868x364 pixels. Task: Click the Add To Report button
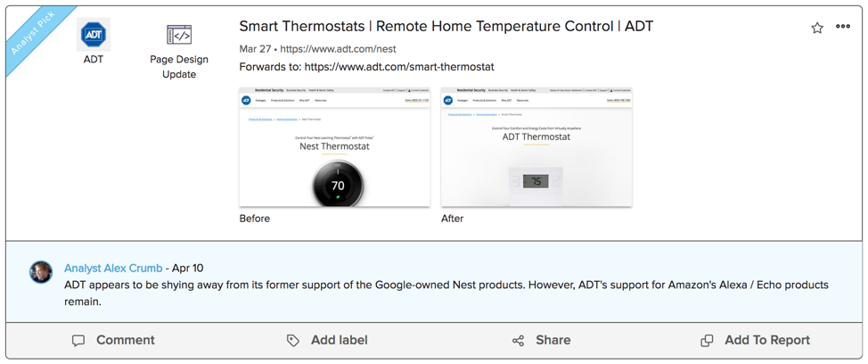click(766, 340)
